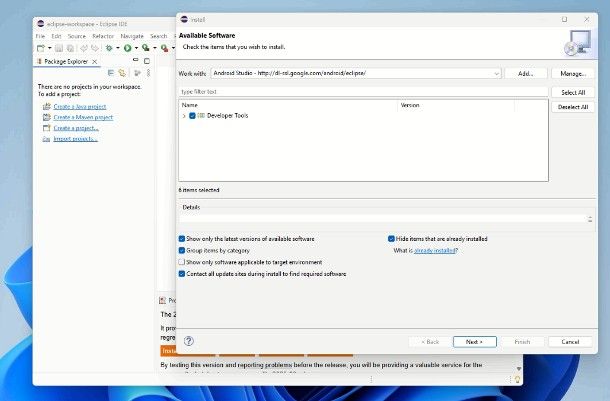Viewport: 610px width, 401px height.
Task: Click the Save All icon in Eclipse toolbar
Action: [70, 48]
